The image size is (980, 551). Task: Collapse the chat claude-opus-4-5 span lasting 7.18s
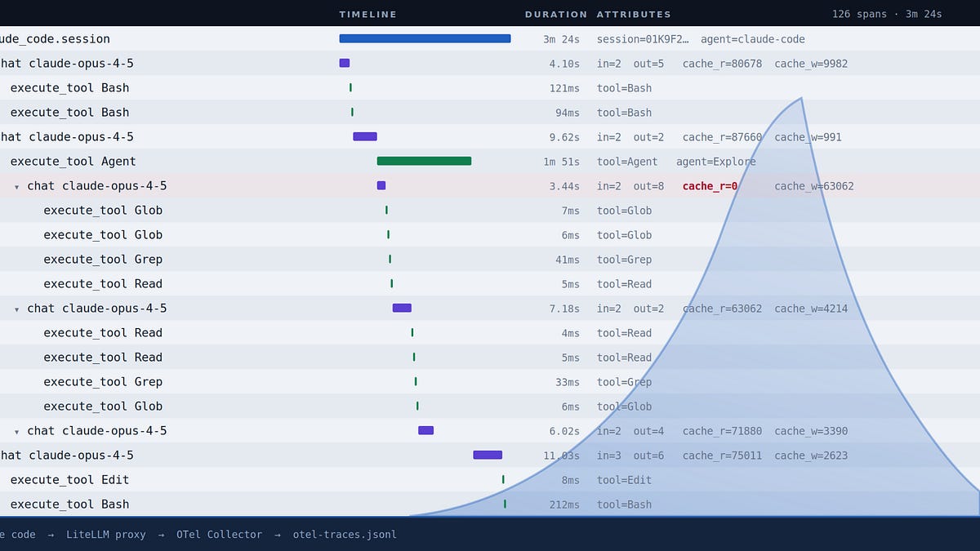pyautogui.click(x=16, y=309)
